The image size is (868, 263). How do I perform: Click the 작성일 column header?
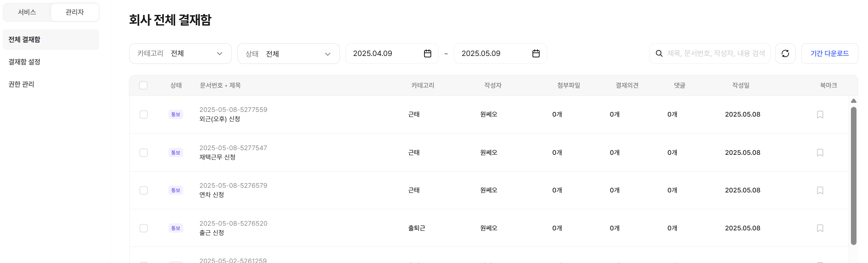tap(741, 85)
